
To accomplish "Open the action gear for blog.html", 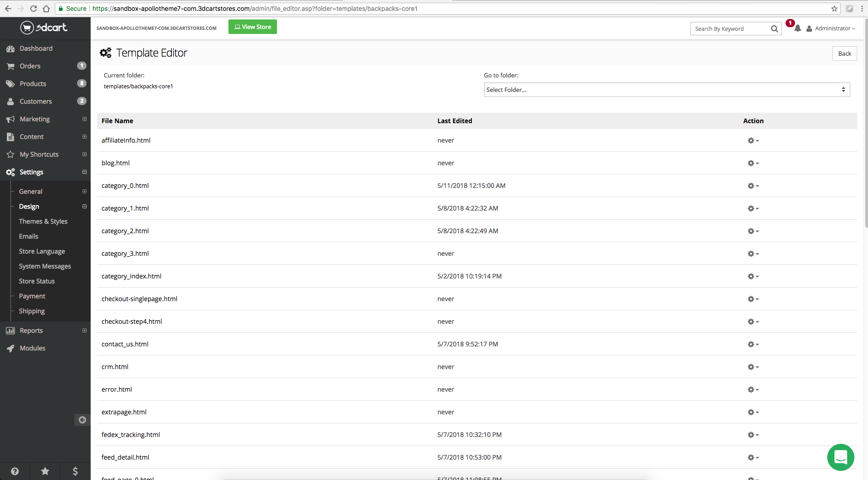I will pos(753,163).
